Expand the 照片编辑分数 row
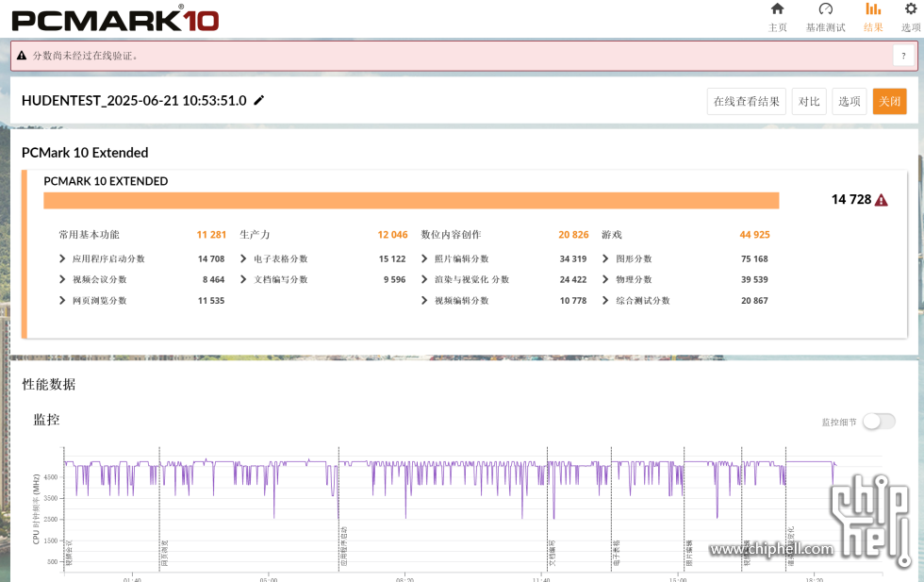924x582 pixels. 424,258
